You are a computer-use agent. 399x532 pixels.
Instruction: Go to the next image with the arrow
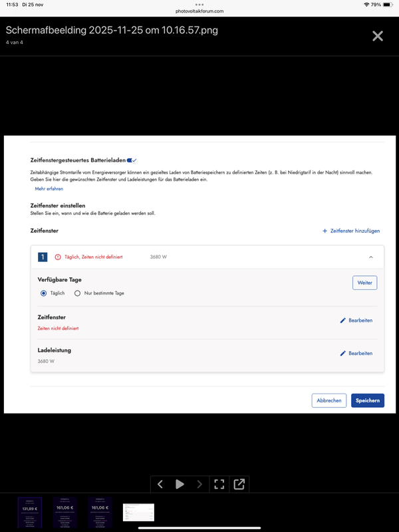click(x=199, y=484)
